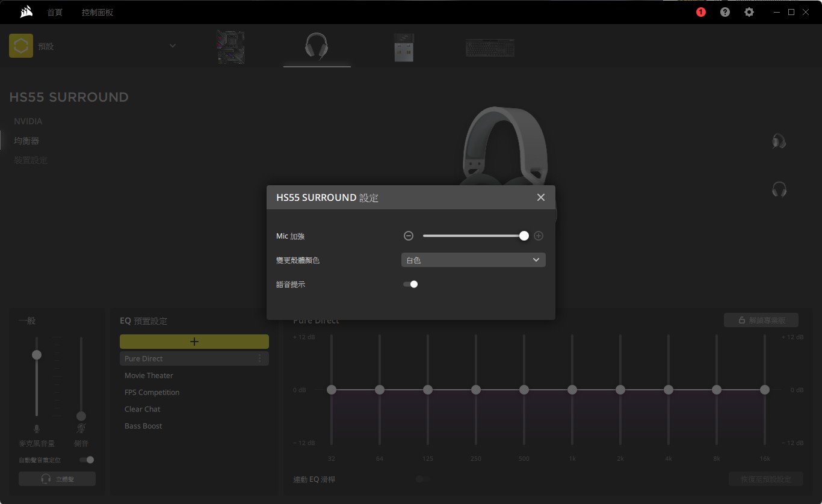Viewport: 822px width, 504px height.
Task: Click the sidetone mute icon
Action: coord(81,429)
